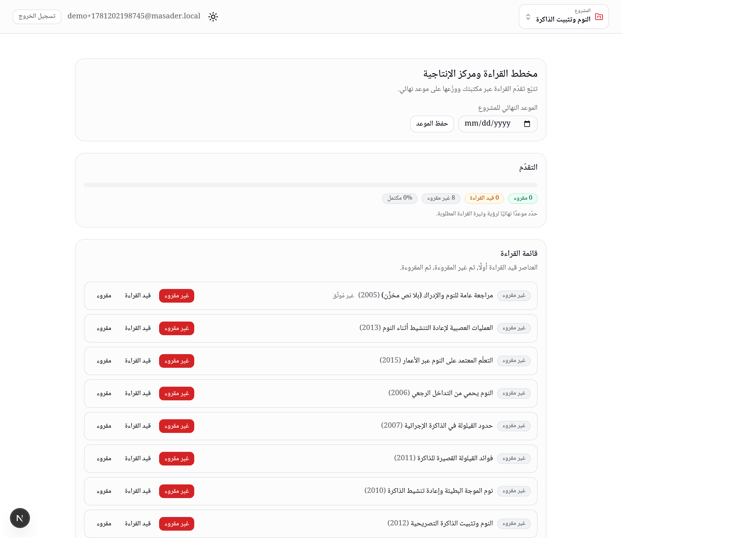
Task: Open the Next.js dev tools N badge
Action: [x=20, y=518]
